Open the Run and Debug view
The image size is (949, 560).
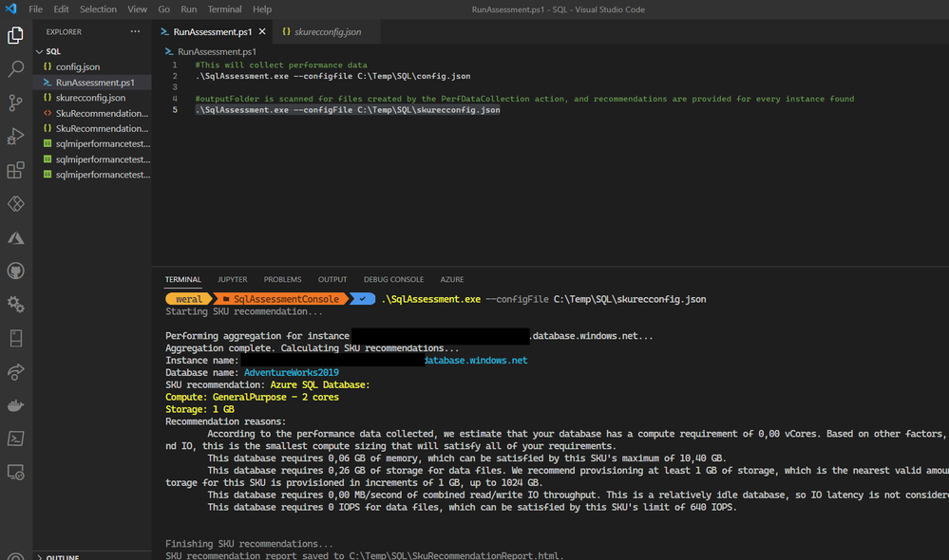point(16,137)
